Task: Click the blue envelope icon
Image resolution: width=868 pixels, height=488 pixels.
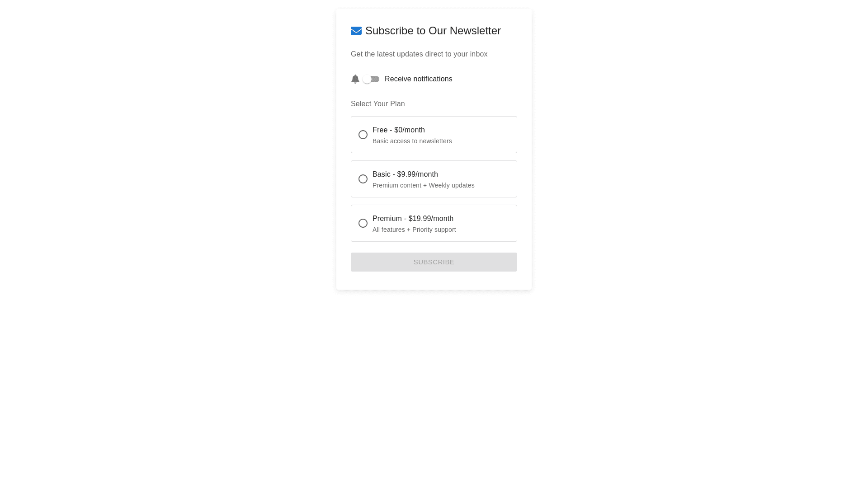Action: (x=356, y=31)
